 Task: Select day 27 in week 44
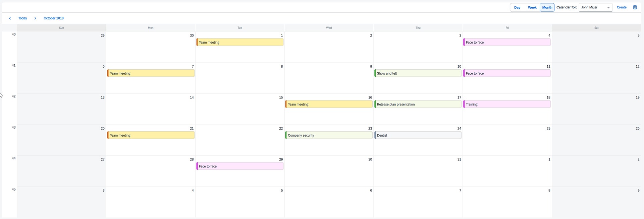click(61, 171)
